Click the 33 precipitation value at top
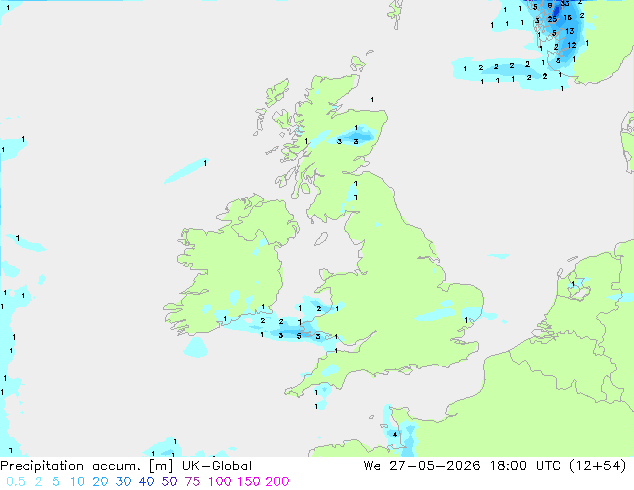Image resolution: width=634 pixels, height=490 pixels. point(565,3)
